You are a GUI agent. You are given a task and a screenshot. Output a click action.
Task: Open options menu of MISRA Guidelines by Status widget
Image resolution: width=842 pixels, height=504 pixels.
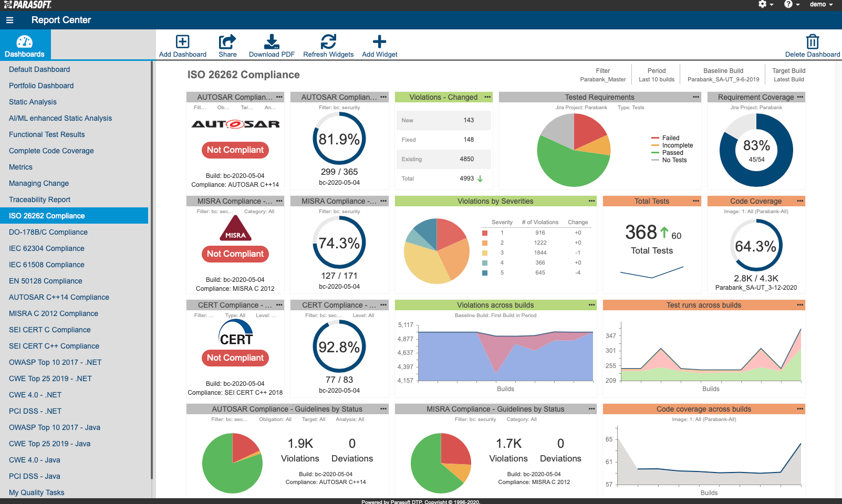coord(592,409)
